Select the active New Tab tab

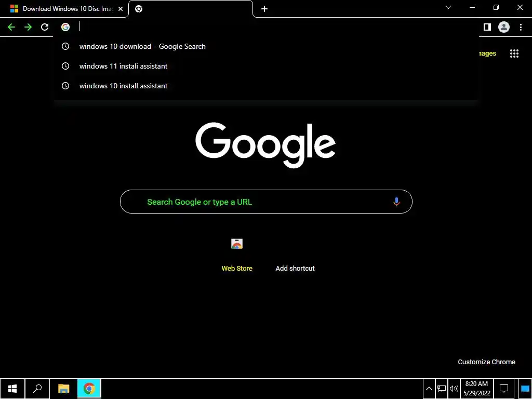point(191,9)
